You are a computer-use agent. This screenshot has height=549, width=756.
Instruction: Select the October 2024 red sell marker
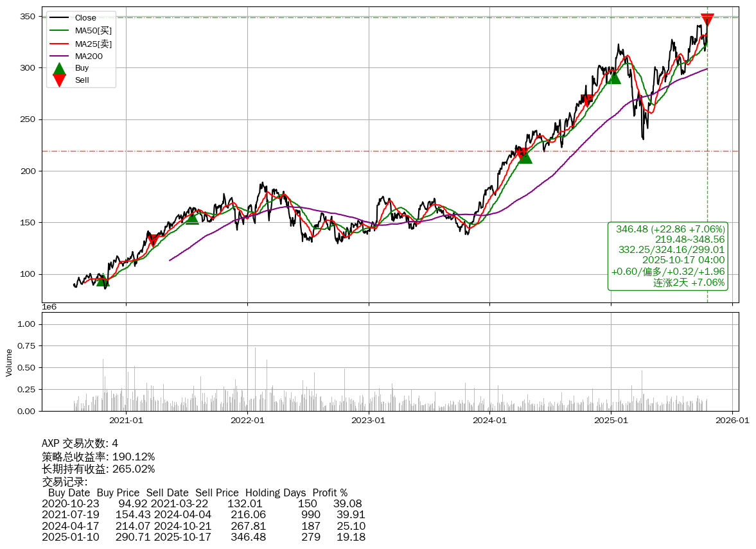[587, 100]
